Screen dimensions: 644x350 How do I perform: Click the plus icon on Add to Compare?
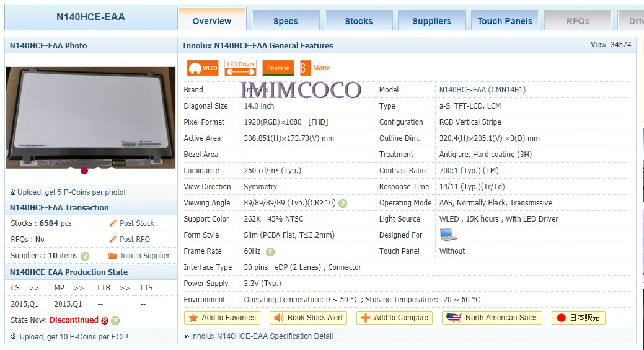[x=365, y=318]
